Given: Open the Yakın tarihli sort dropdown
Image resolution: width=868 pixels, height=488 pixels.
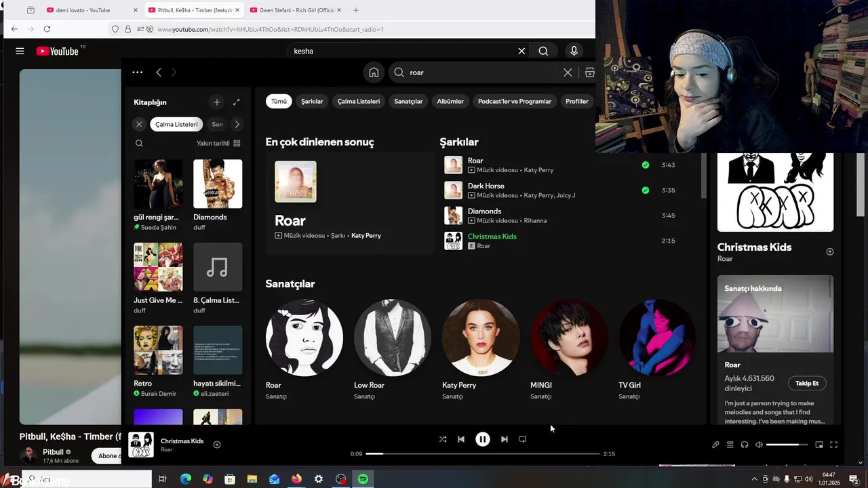Looking at the screenshot, I should (x=218, y=143).
